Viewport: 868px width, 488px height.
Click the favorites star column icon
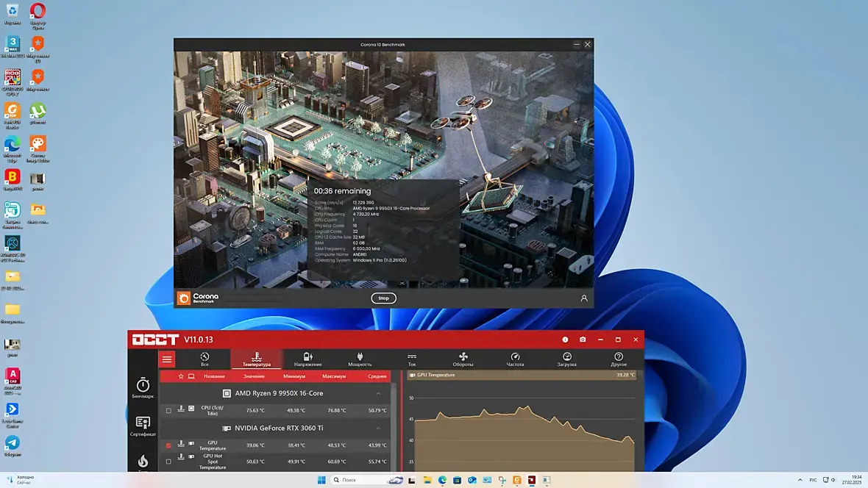[180, 376]
